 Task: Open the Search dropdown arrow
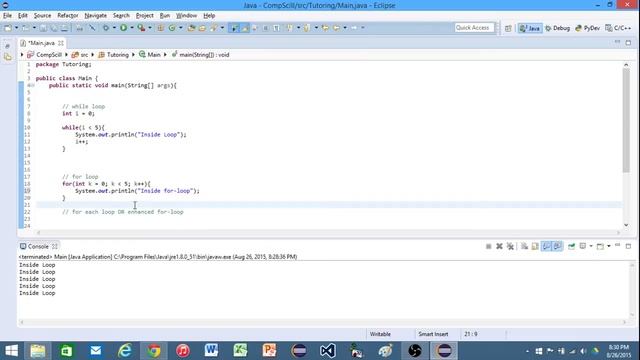222,28
